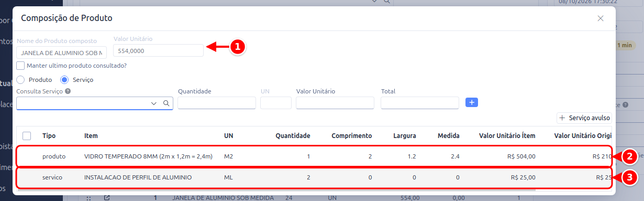Click the Quantidade column header
This screenshot has height=201, width=644.
293,136
